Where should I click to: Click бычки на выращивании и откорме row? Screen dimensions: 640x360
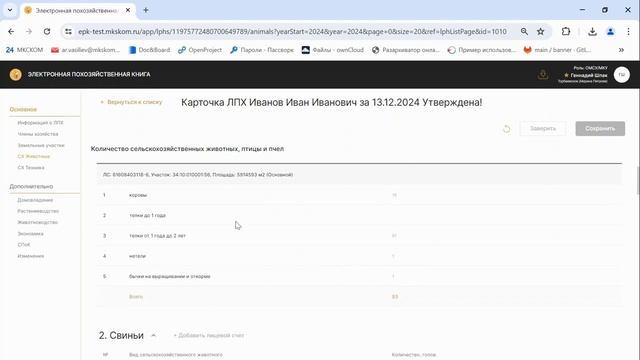(x=359, y=276)
